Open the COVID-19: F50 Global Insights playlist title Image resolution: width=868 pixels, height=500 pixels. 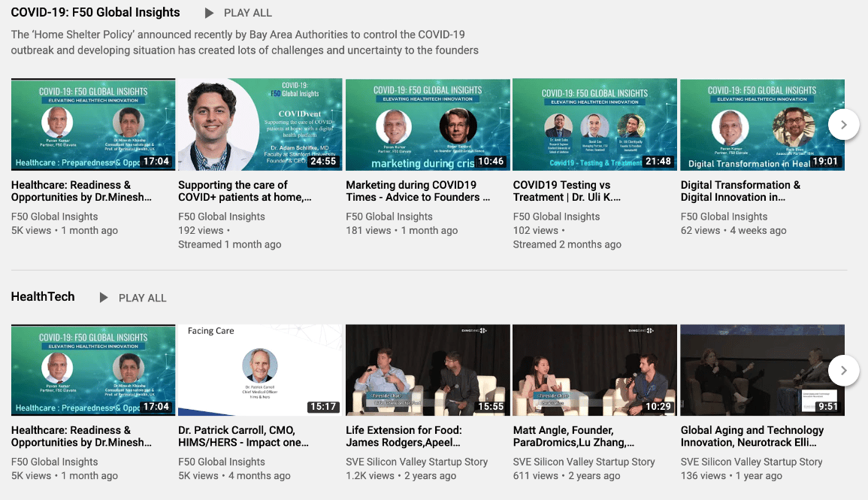coord(95,12)
